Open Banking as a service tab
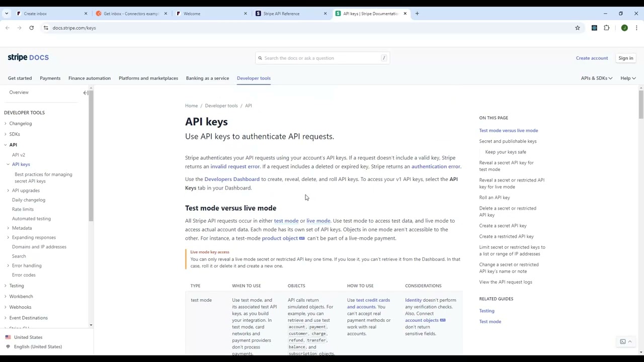Viewport: 644px width, 362px height. [207, 78]
